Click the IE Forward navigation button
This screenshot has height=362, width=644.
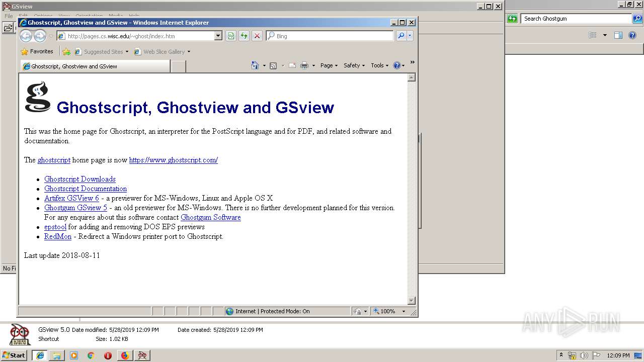click(x=40, y=36)
